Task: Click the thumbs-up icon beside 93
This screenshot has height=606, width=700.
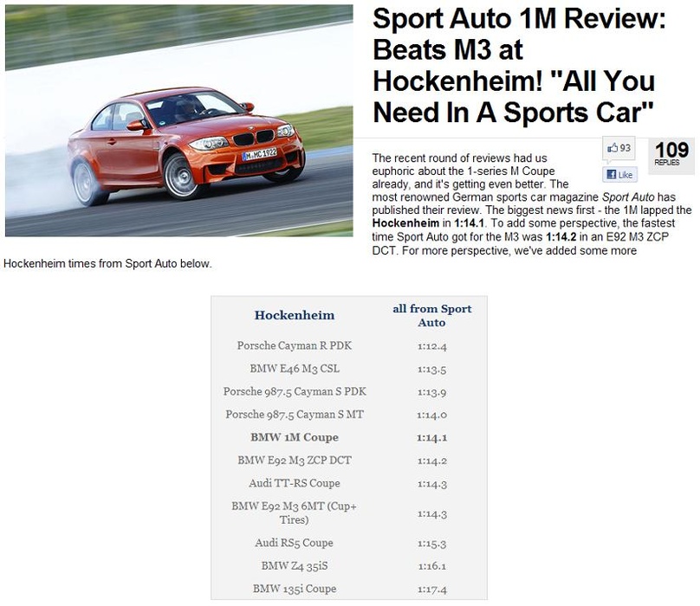Action: click(612, 148)
